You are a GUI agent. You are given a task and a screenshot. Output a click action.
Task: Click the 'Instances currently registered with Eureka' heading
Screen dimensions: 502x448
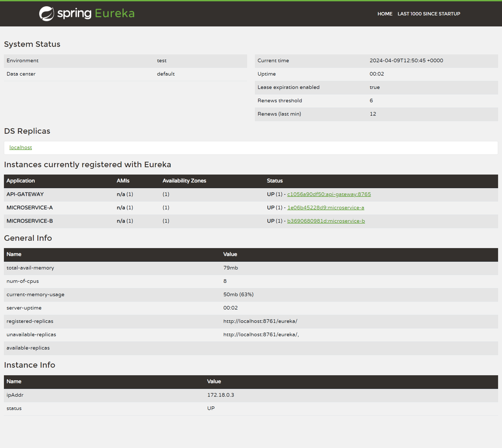pyautogui.click(x=88, y=164)
